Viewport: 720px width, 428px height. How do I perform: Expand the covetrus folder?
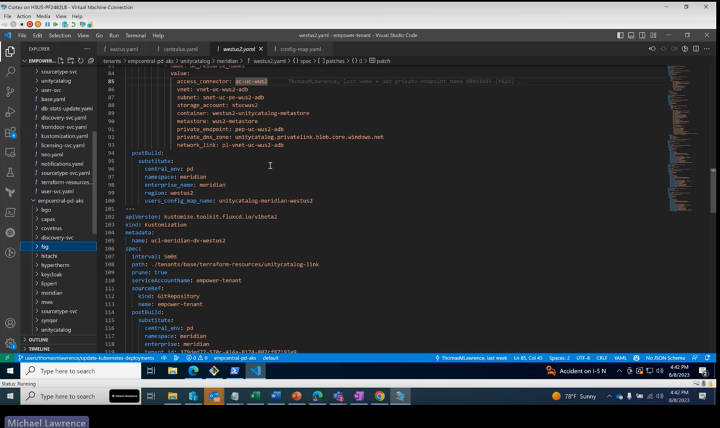(58, 228)
